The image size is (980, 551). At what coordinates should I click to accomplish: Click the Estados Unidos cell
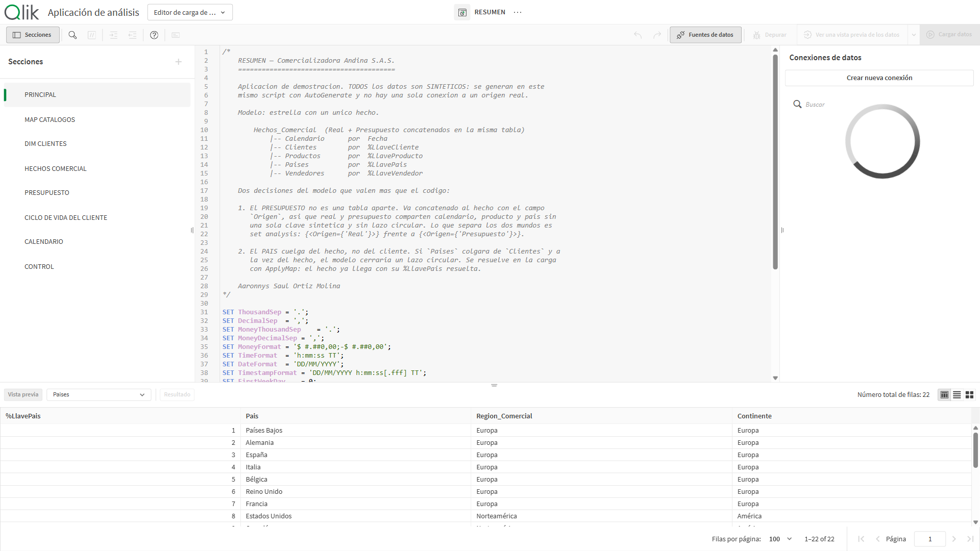click(x=355, y=516)
